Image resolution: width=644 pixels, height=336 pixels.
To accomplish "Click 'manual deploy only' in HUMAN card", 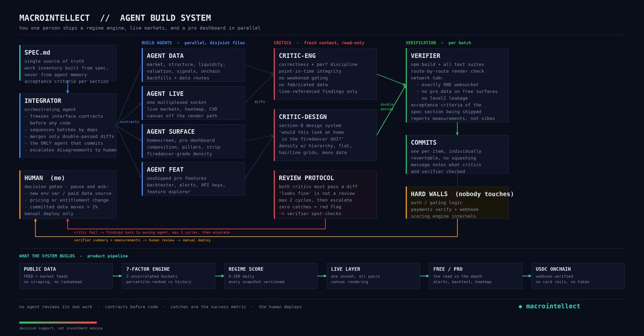I will click(49, 213).
